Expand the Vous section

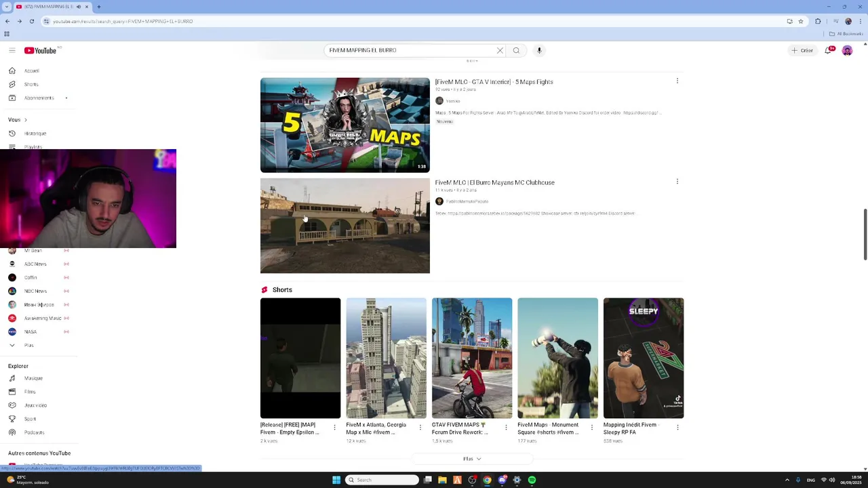(x=18, y=119)
